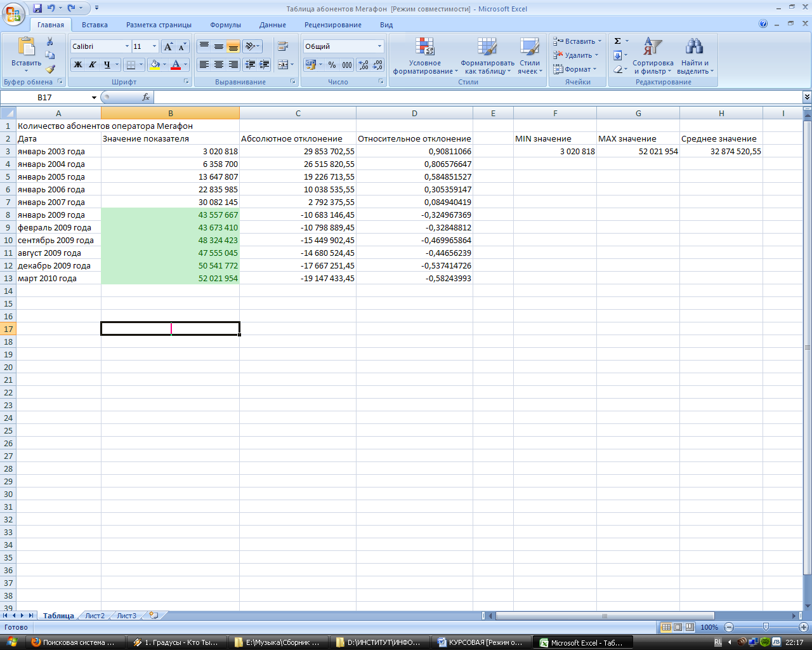
Task: Open Стили ячеек gallery
Action: pos(530,56)
